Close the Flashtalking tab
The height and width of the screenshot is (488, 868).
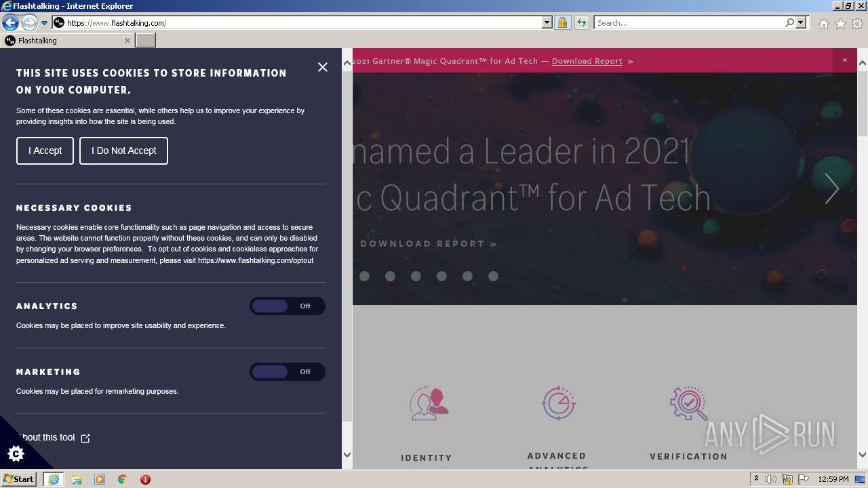(x=127, y=41)
